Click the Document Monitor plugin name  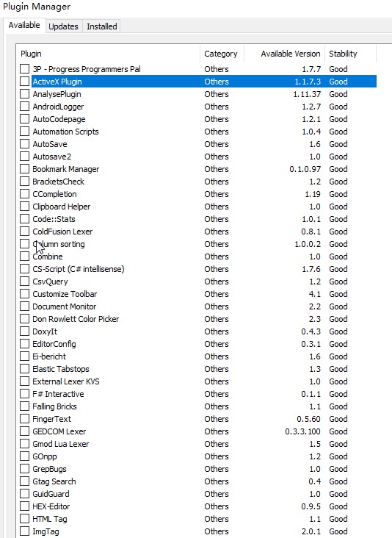65,306
